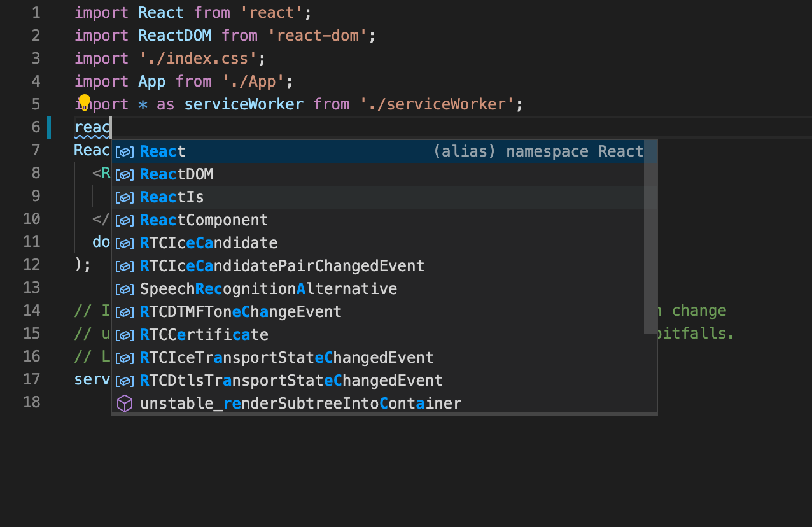Click the module icon next to SpeechRecognitionAlternative
This screenshot has height=527, width=812.
(124, 289)
